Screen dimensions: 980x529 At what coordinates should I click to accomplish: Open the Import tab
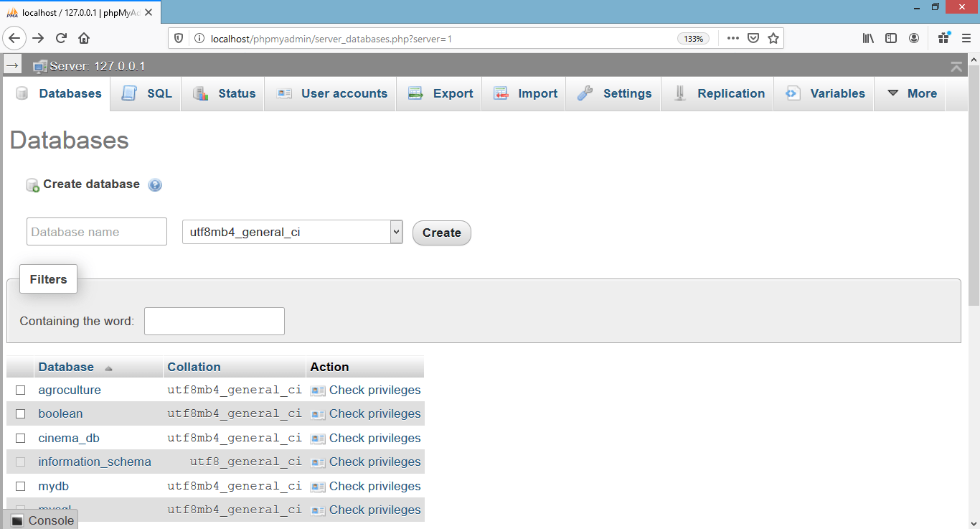point(524,93)
